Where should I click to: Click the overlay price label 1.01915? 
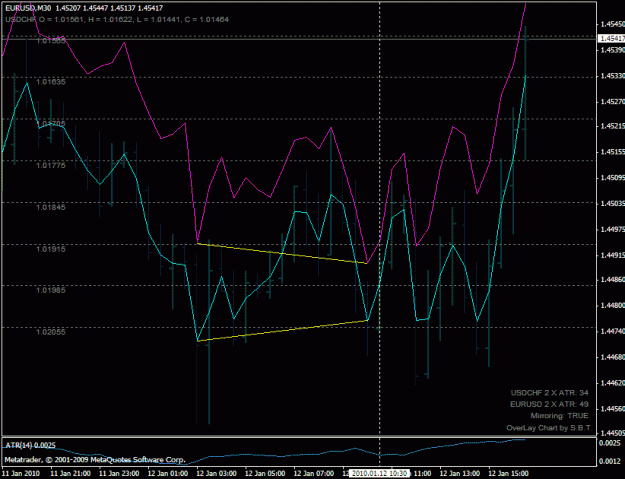(51, 249)
